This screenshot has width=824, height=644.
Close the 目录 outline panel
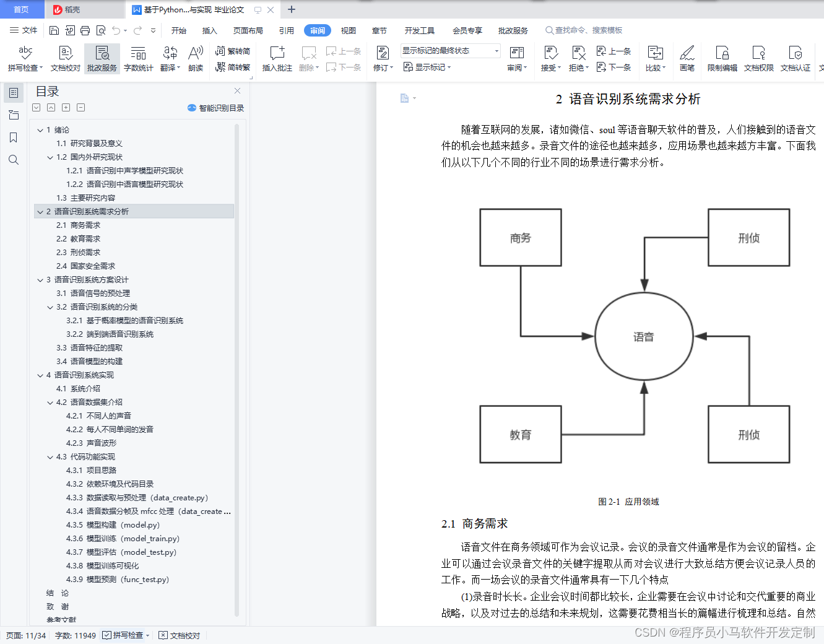(x=237, y=91)
